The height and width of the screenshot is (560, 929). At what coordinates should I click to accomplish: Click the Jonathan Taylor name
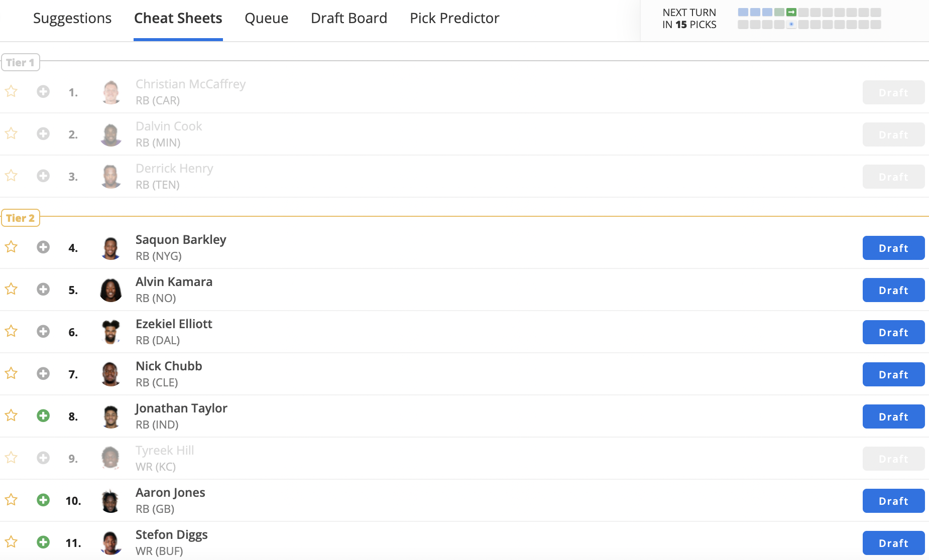[x=181, y=408]
